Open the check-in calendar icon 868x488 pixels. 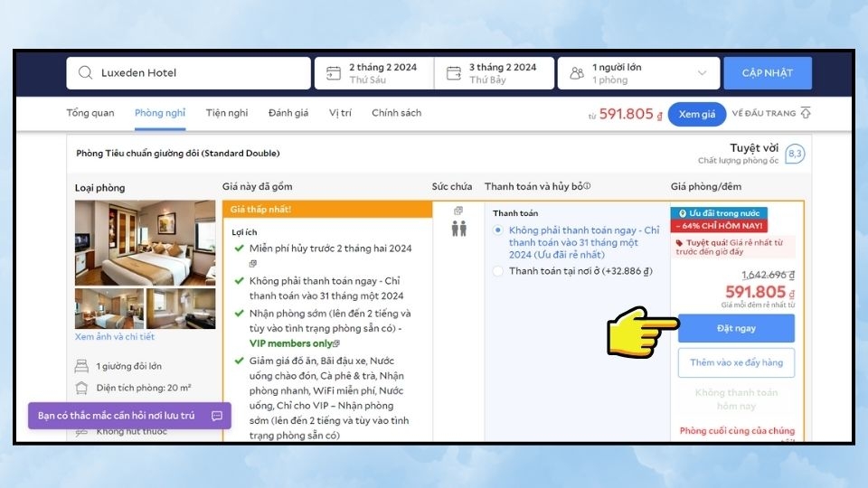coord(334,73)
